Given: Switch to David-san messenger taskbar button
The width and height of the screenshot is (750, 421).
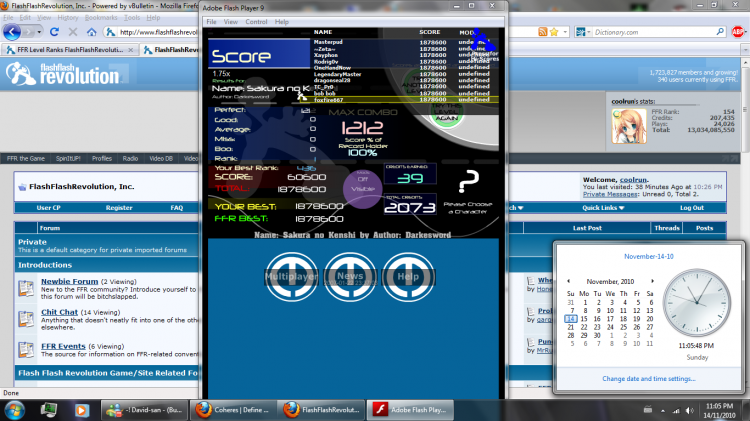Looking at the screenshot, I should coord(143,410).
